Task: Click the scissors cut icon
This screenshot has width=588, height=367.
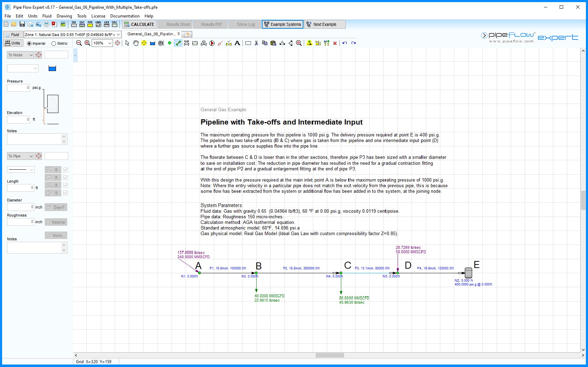Action: tap(257, 43)
